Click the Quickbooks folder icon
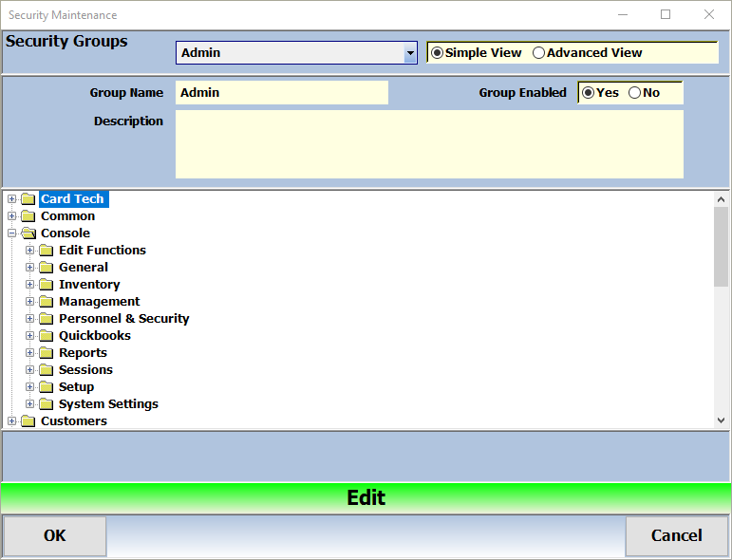732x560 pixels. [46, 336]
